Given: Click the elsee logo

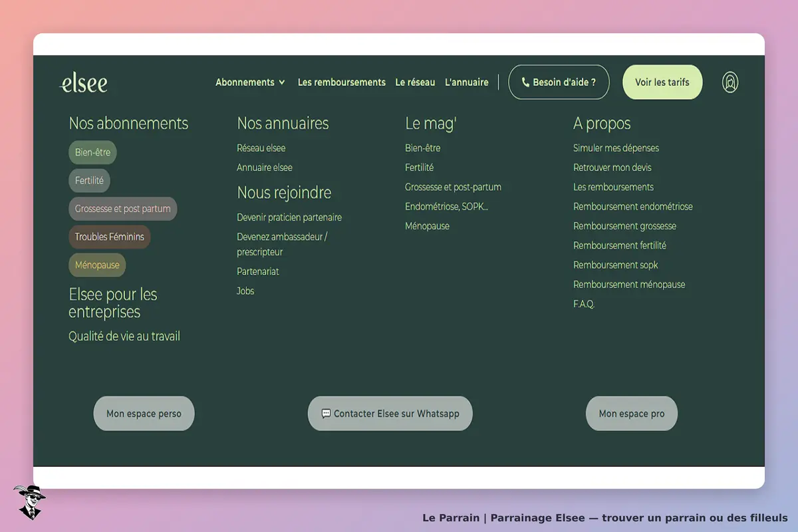Looking at the screenshot, I should [83, 82].
